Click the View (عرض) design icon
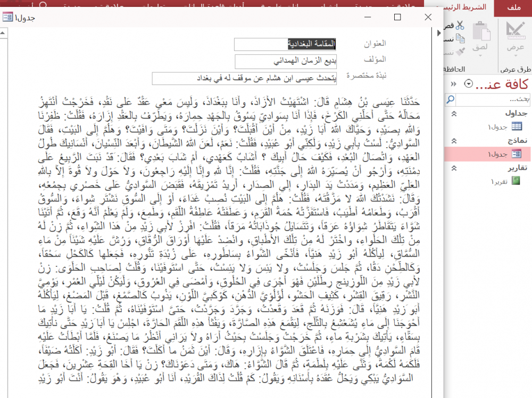Screen dimensions: 532x398 coord(515,30)
